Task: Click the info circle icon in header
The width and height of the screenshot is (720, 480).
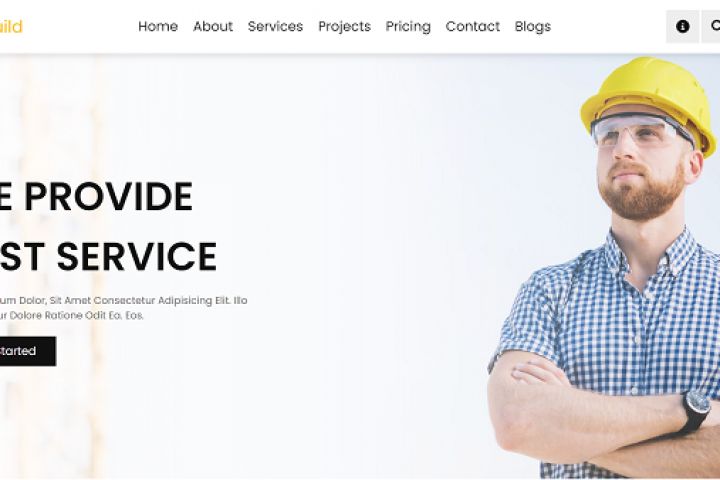Action: 682,27
